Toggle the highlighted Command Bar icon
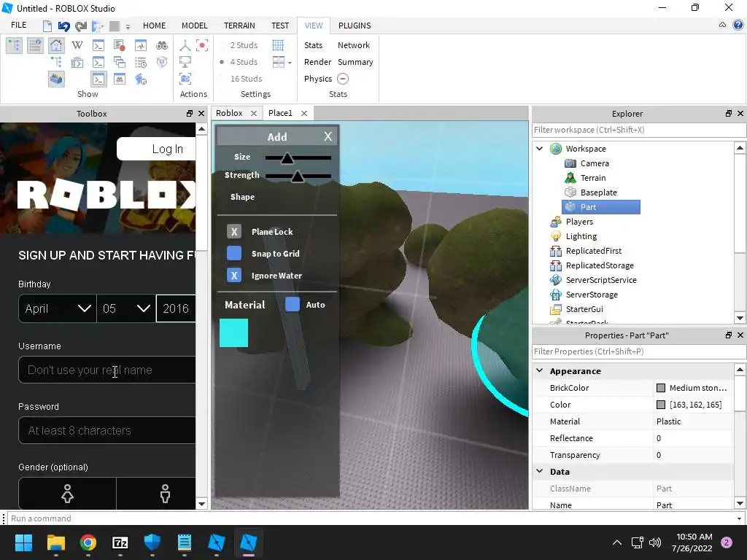Image resolution: width=747 pixels, height=560 pixels. click(x=98, y=79)
